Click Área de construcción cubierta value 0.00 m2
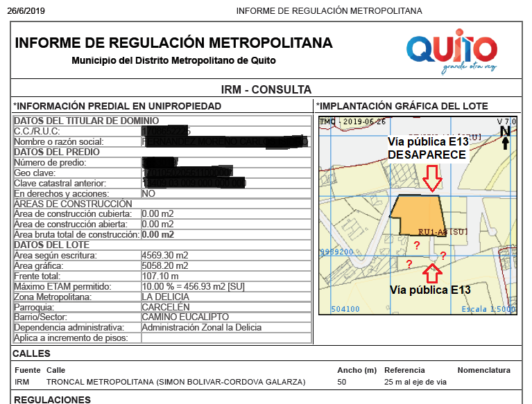The height and width of the screenshot is (404, 532). tap(157, 214)
